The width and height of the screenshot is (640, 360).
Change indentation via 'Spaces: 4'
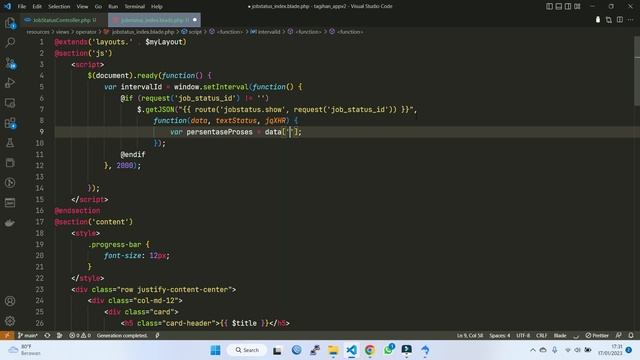500,336
